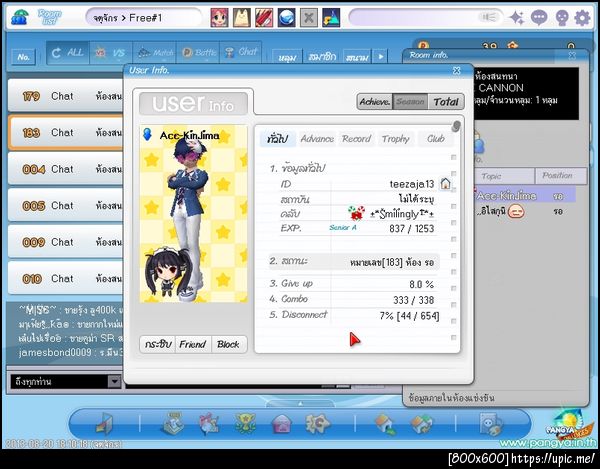
Task: Switch to the Total stats view
Action: [446, 102]
